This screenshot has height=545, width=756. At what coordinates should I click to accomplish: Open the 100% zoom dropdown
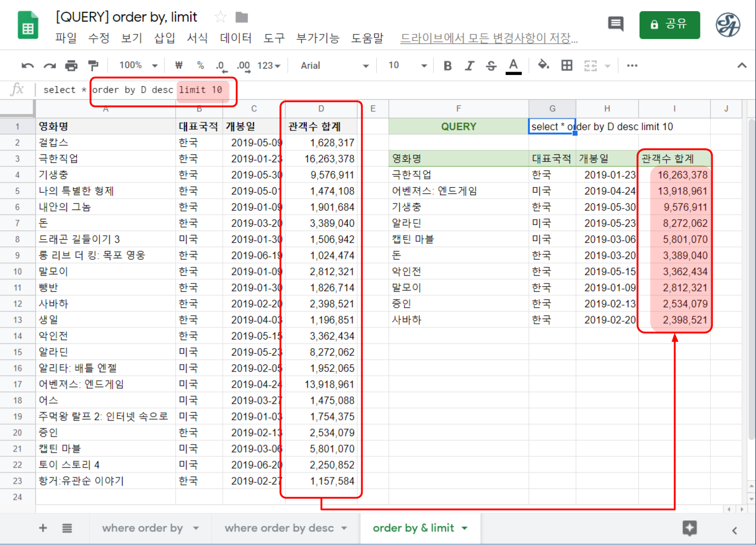[138, 66]
